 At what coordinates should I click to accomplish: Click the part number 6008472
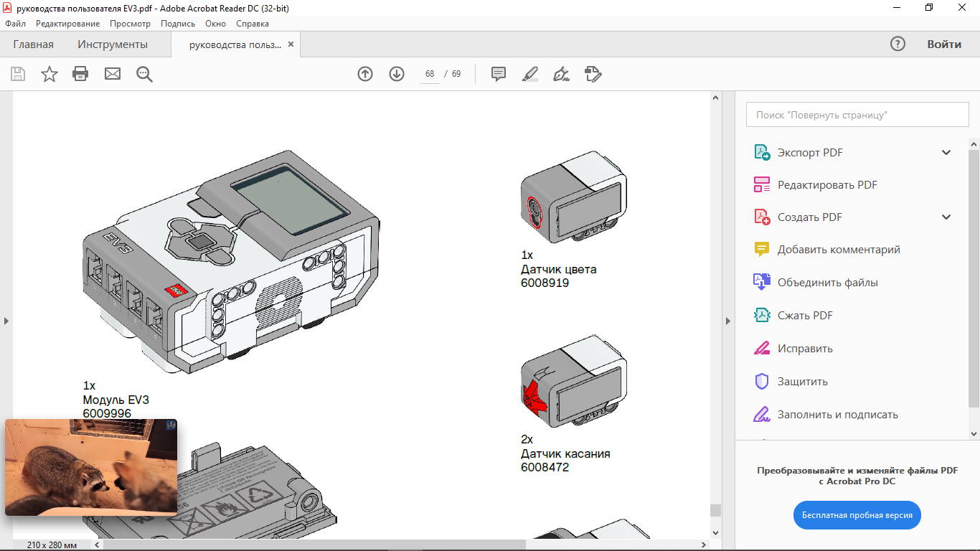[x=545, y=468]
